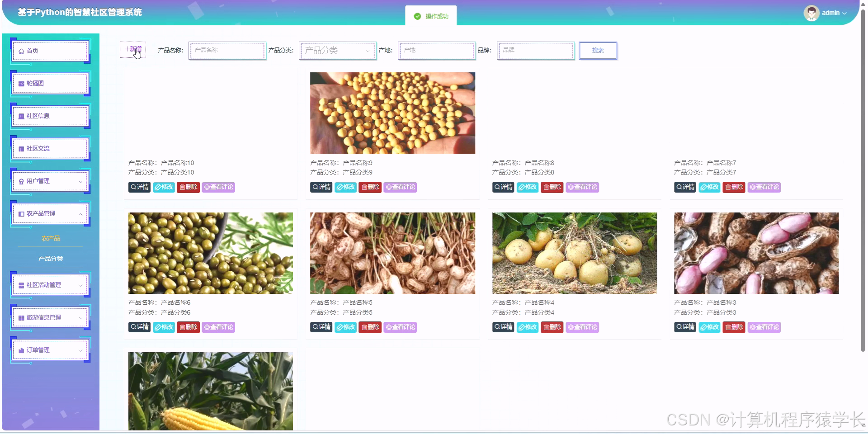Screen dimensions: 868x434
Task: View 详情 of 产品名称3
Action: click(685, 327)
